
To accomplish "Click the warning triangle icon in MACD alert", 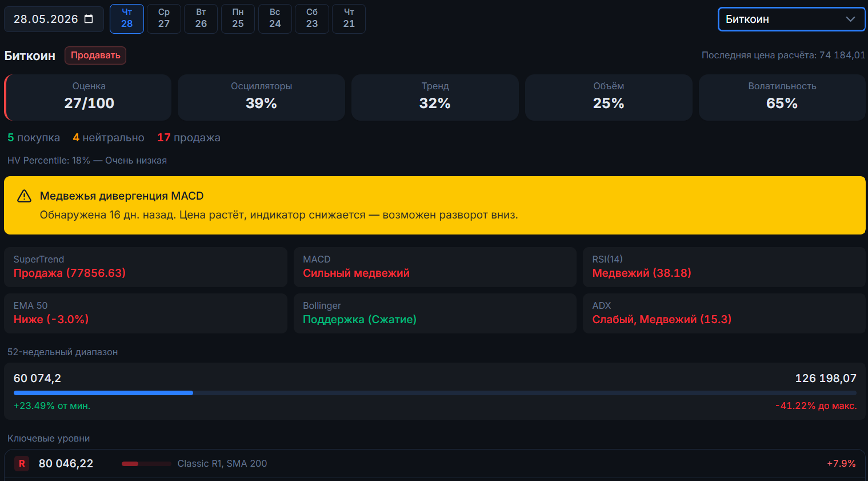I will (x=24, y=196).
